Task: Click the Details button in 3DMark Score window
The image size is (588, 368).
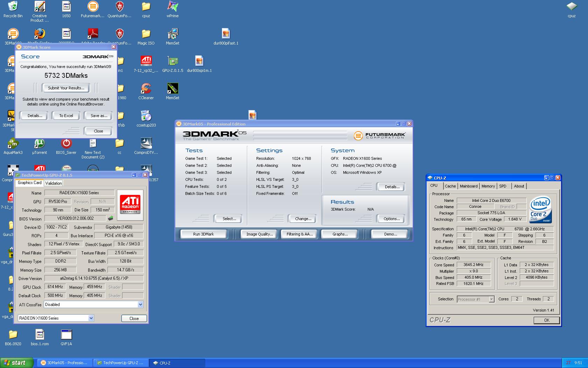Action: pyautogui.click(x=35, y=116)
